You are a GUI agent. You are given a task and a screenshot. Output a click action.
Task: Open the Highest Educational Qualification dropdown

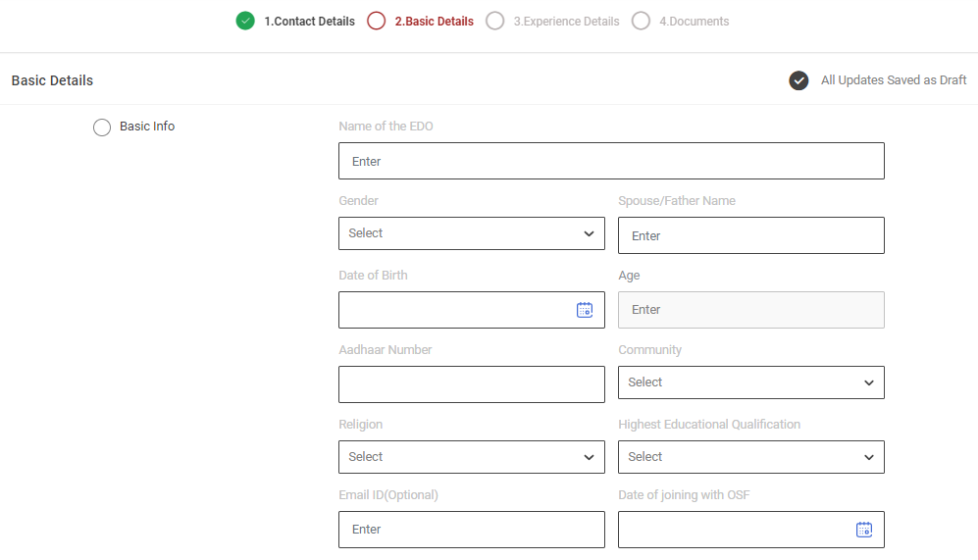750,457
